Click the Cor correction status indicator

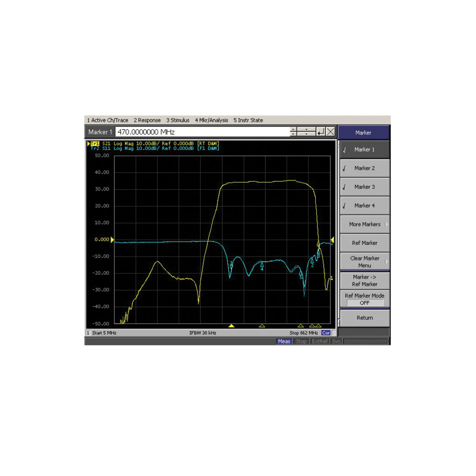[326, 333]
